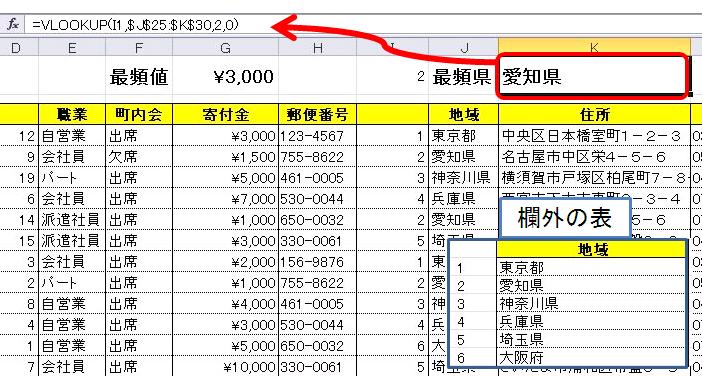Screen dimensions: 702x376
Task: Click 大阪府 in the 欄外の表 lookup table
Action: 591,357
